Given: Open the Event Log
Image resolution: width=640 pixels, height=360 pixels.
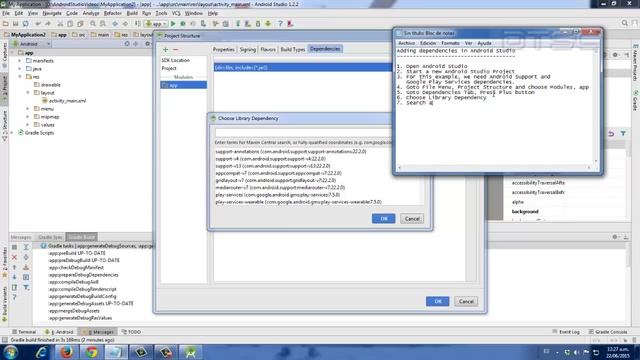Looking at the screenshot, I should pyautogui.click(x=566, y=332).
